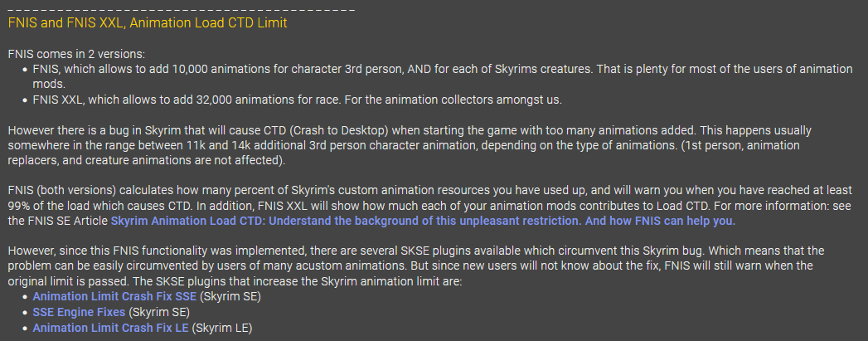Click the yellow heading FNIS and FNIS XXL

[x=148, y=23]
